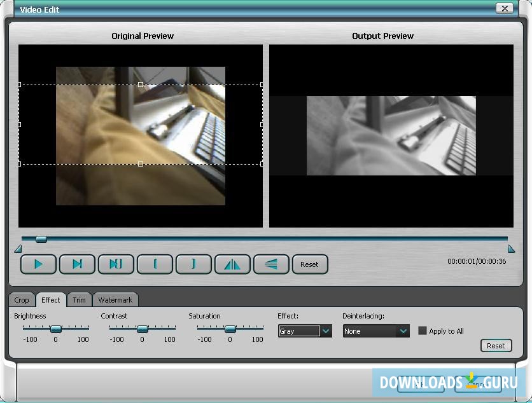The width and height of the screenshot is (532, 403).
Task: Click the next frame icon
Action: (77, 264)
